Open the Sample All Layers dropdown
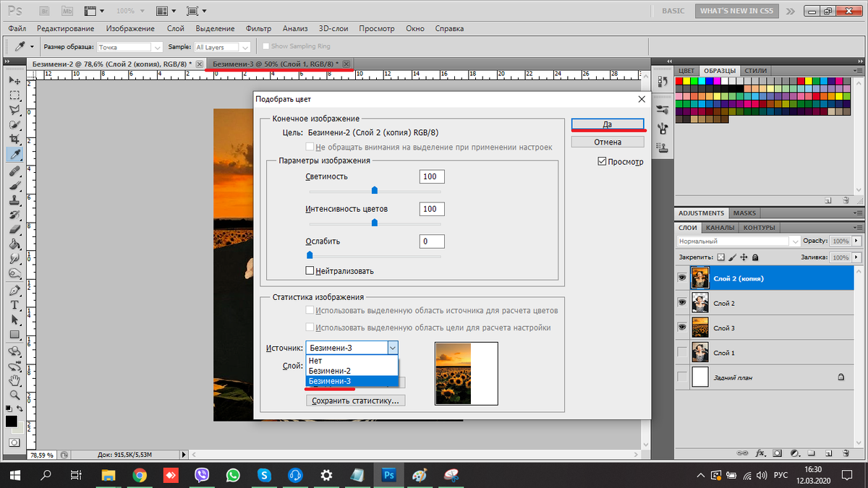The height and width of the screenshot is (488, 868). point(223,47)
